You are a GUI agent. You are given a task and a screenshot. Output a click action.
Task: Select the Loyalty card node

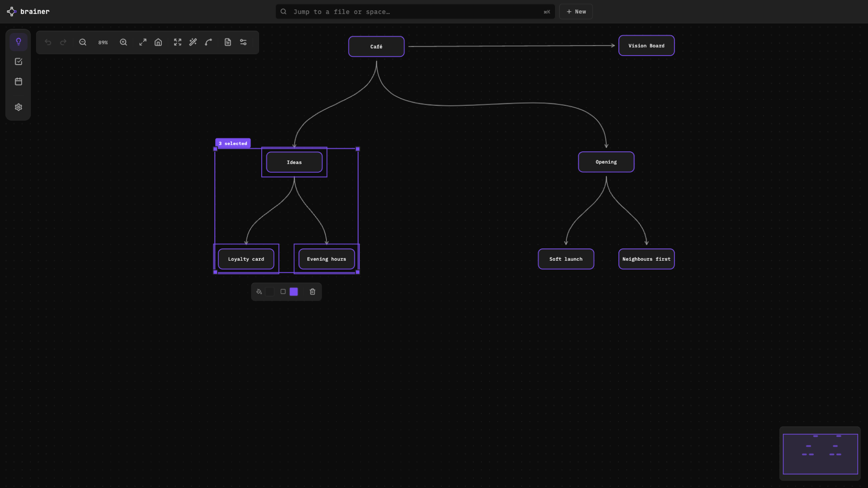[x=246, y=259]
